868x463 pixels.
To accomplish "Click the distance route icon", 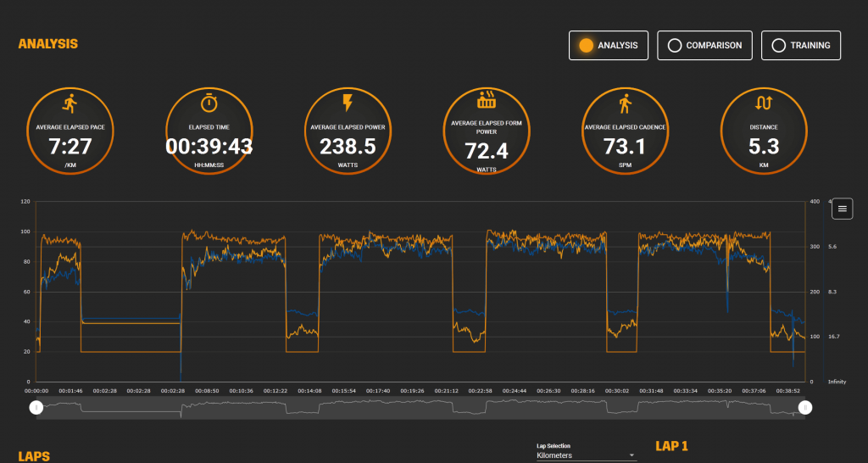I will pyautogui.click(x=764, y=103).
